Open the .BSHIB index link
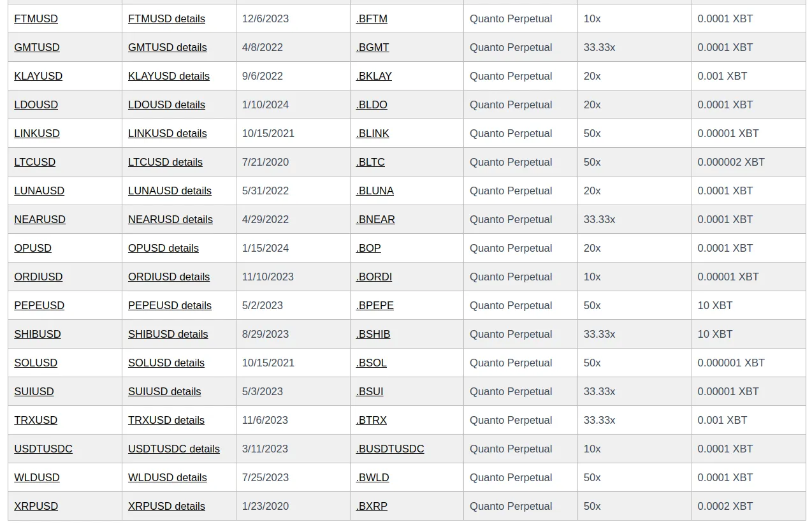This screenshot has width=812, height=527. pos(373,334)
